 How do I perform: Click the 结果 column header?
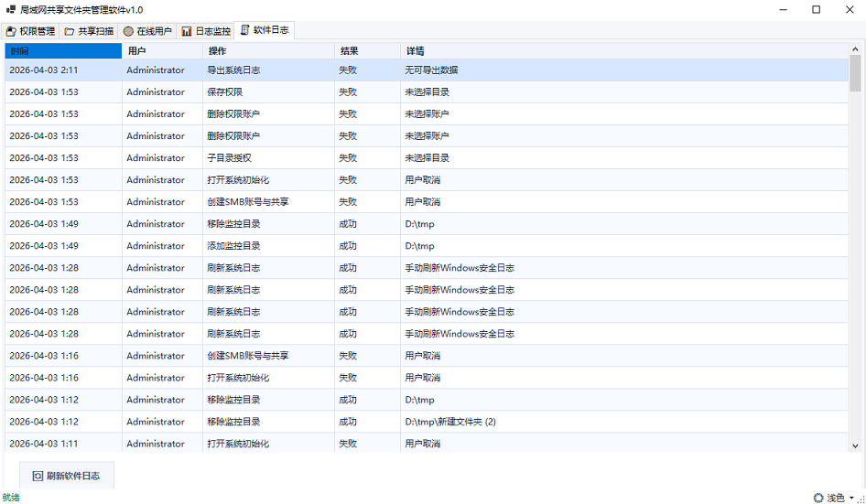[x=366, y=51]
